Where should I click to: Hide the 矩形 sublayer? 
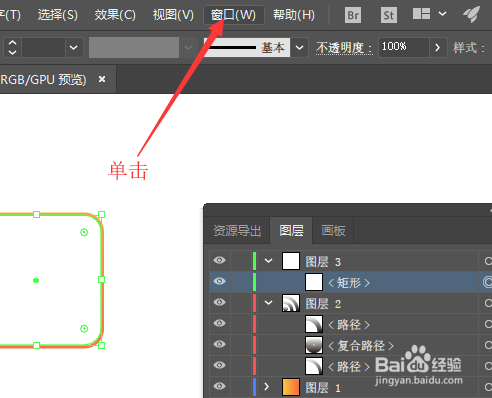pyautogui.click(x=219, y=281)
